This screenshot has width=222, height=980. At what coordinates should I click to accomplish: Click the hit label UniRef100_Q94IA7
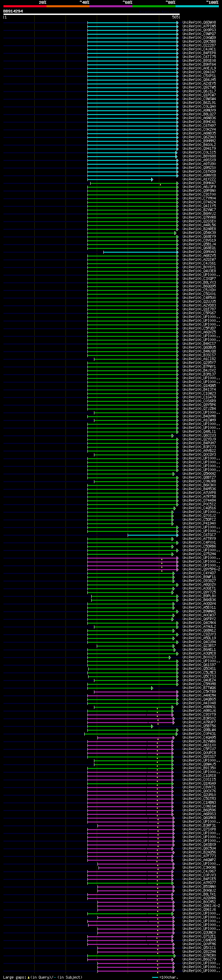click(199, 72)
